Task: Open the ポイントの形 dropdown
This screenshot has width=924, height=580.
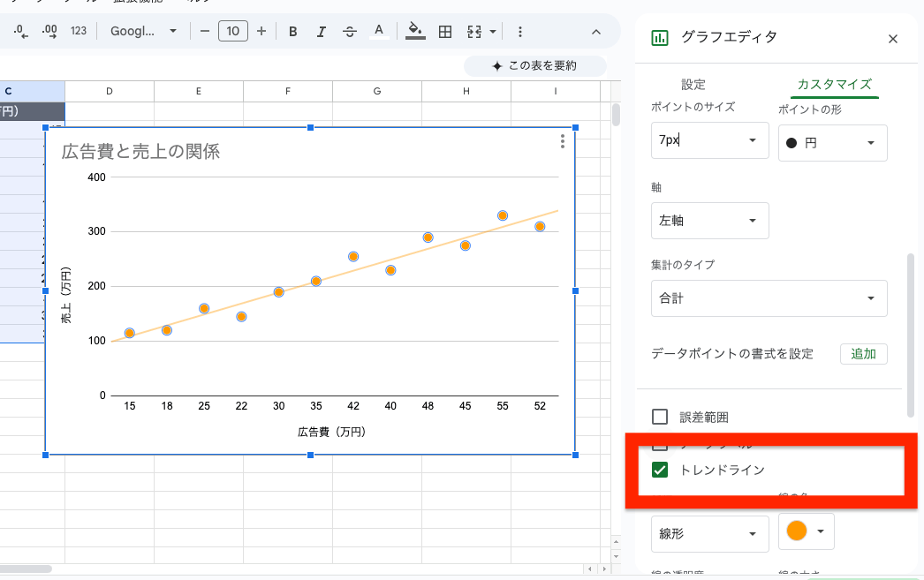Action: 831,142
